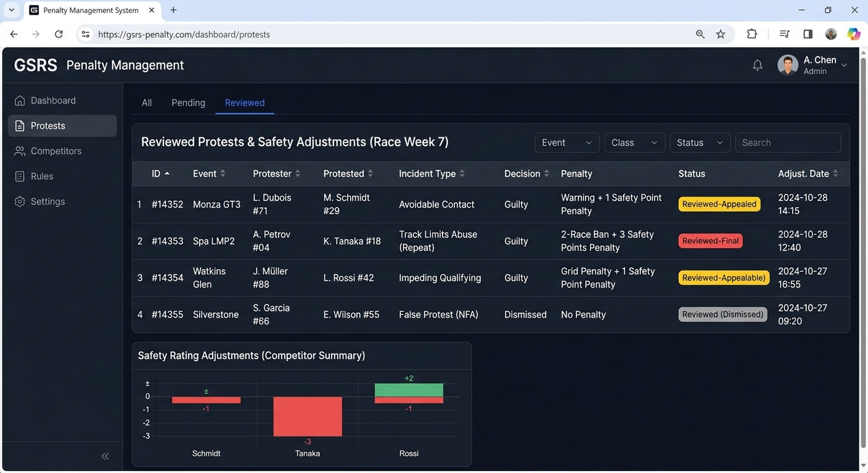Collapse the sidebar with double-chevron icon

pyautogui.click(x=105, y=456)
